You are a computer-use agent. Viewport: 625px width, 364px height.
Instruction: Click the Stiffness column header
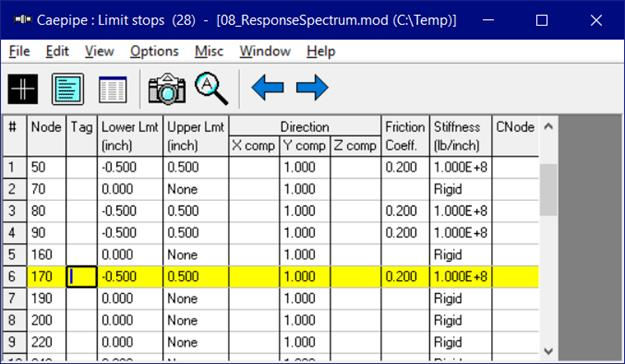click(460, 136)
